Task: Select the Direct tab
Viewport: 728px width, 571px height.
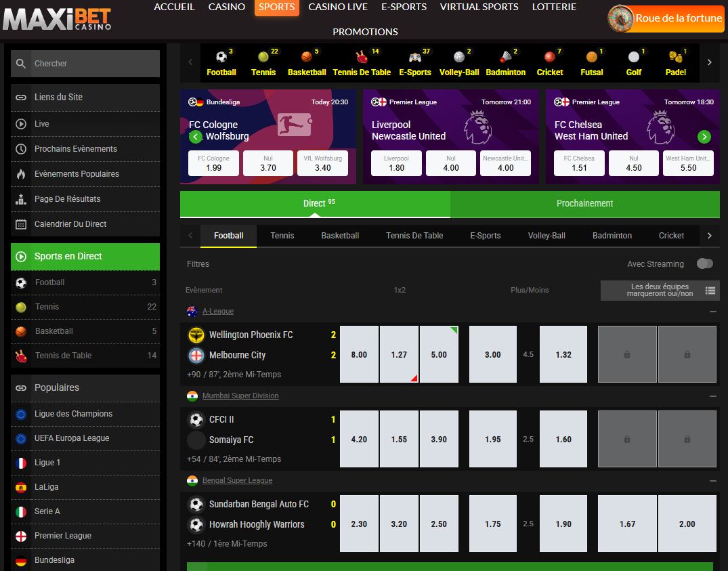Action: tap(316, 203)
